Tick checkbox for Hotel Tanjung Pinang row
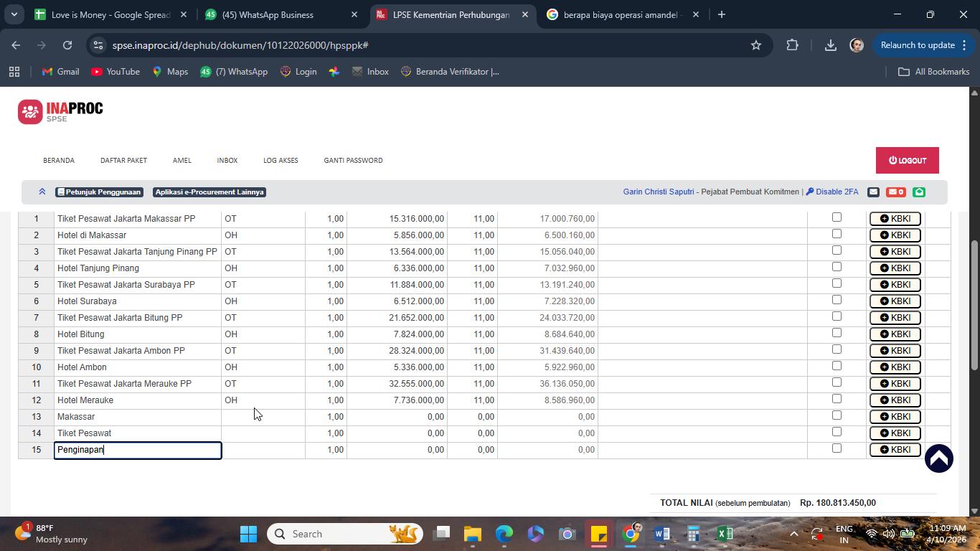 coord(837,267)
